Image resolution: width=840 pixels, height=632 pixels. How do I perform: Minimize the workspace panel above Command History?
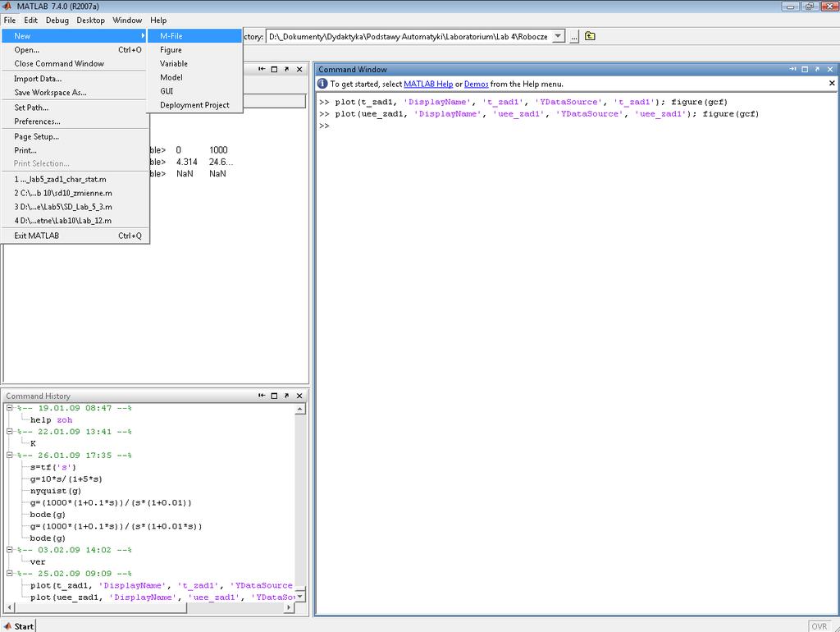pyautogui.click(x=262, y=69)
